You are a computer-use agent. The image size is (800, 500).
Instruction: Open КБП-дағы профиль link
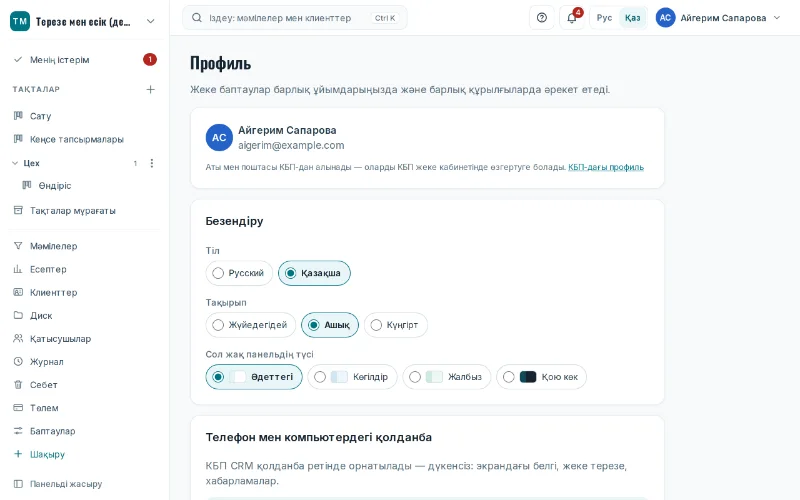click(x=606, y=167)
